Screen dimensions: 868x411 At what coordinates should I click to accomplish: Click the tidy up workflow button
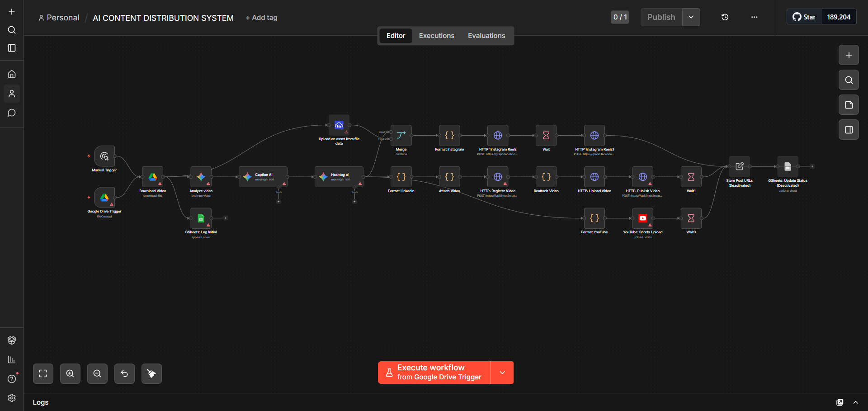click(x=151, y=373)
